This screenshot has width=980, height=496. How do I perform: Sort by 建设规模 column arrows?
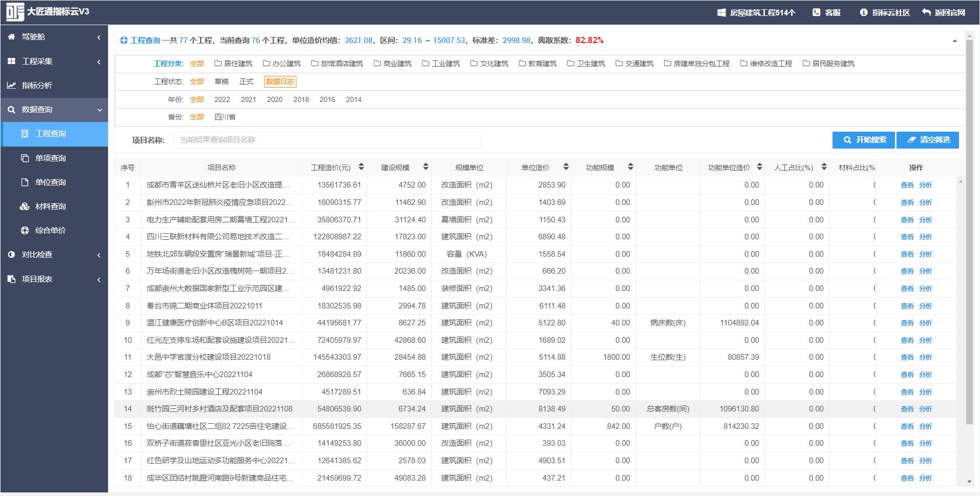coord(425,167)
